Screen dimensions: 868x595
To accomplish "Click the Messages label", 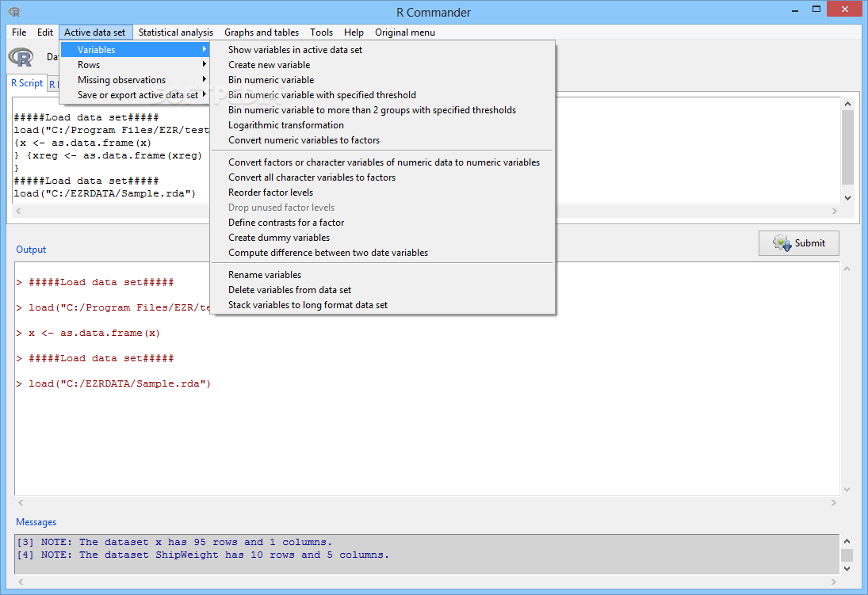I will coord(36,522).
